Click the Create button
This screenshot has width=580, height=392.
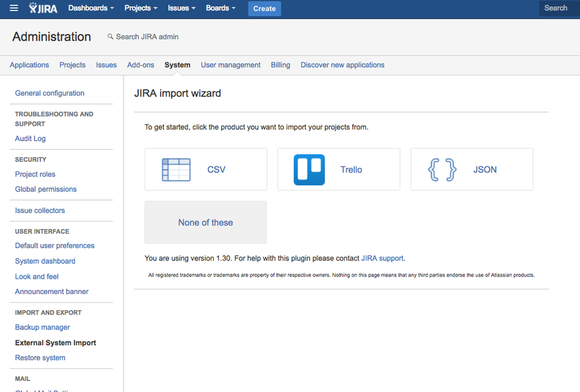point(265,9)
